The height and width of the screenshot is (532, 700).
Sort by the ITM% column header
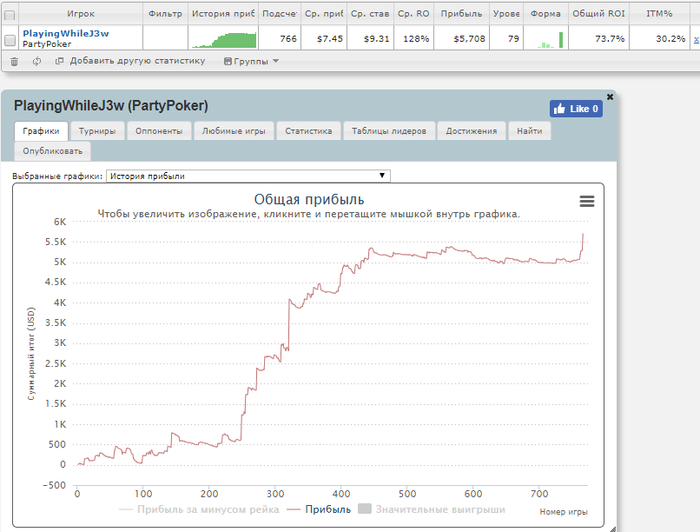pyautogui.click(x=659, y=14)
